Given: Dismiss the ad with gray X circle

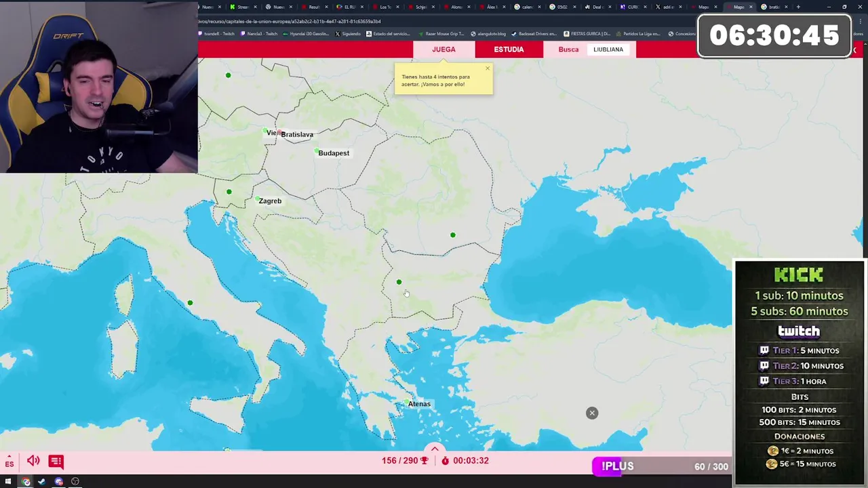Looking at the screenshot, I should (592, 413).
